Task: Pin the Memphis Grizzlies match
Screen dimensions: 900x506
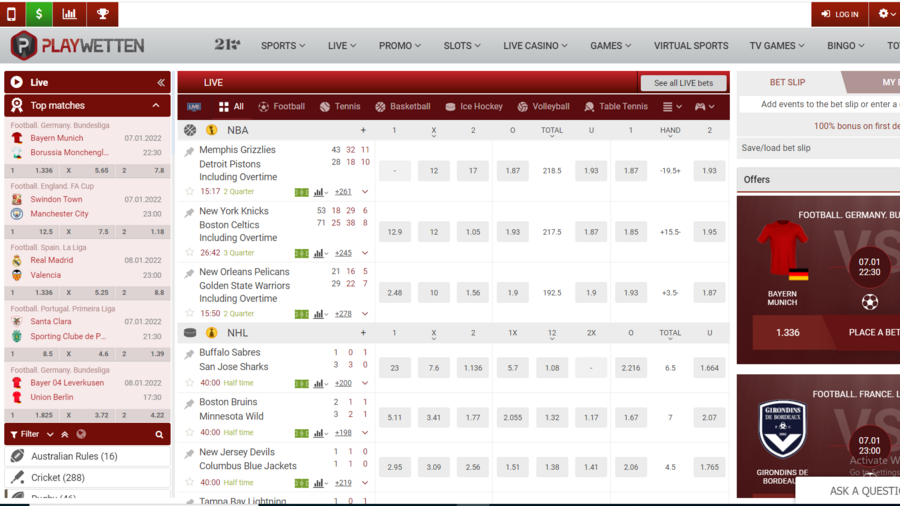Action: point(189,151)
